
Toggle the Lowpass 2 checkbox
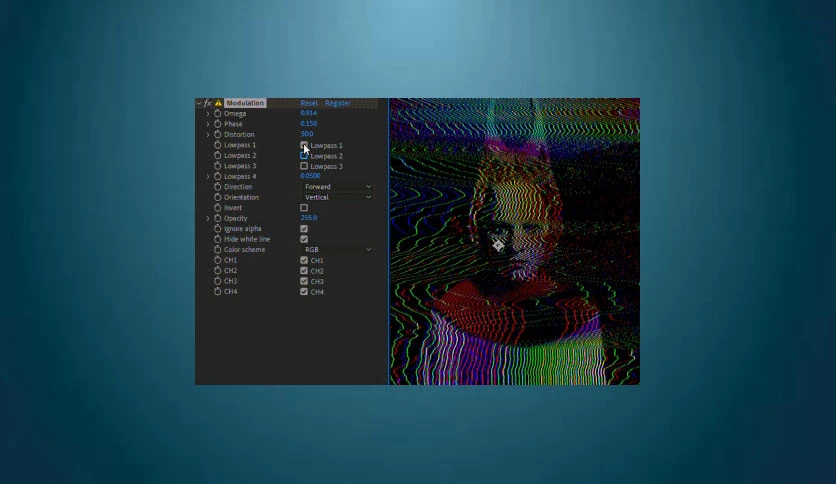tap(304, 156)
